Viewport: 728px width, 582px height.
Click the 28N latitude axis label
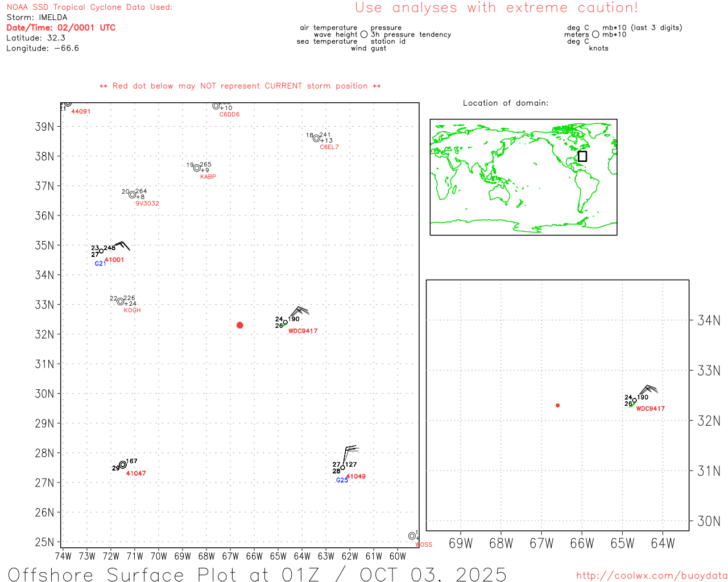coord(44,453)
